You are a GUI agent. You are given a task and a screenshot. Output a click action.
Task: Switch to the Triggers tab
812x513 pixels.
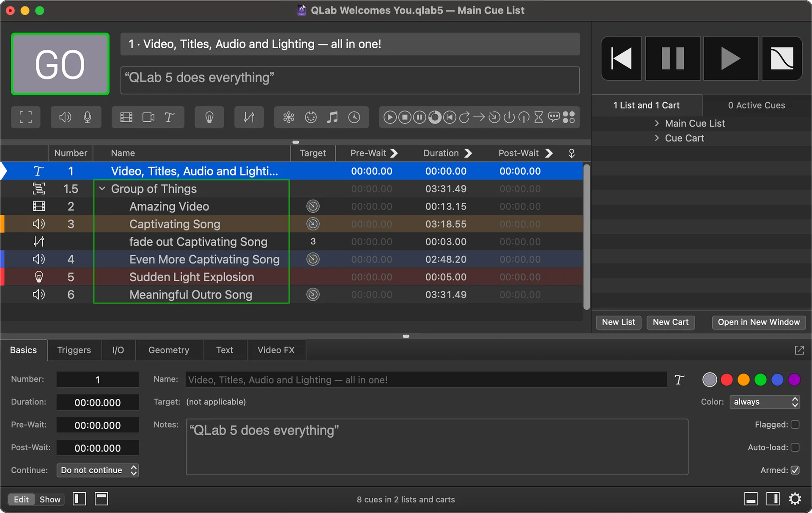[74, 350]
